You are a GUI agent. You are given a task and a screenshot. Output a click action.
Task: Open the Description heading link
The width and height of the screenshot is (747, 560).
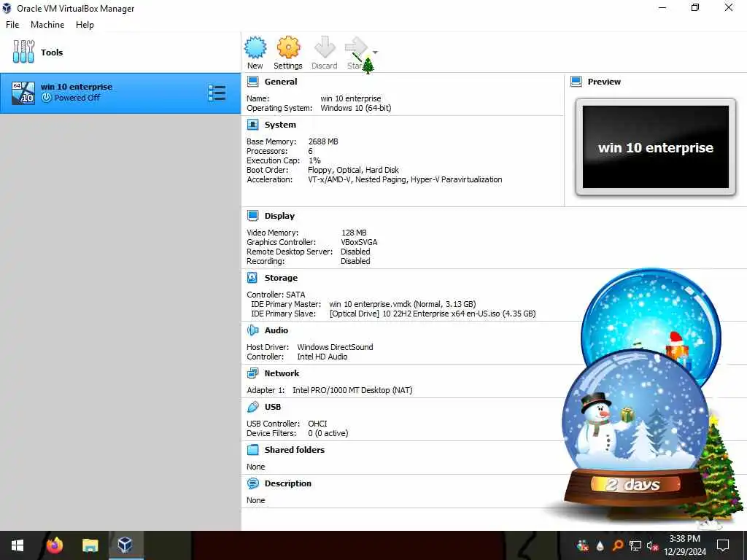[287, 483]
